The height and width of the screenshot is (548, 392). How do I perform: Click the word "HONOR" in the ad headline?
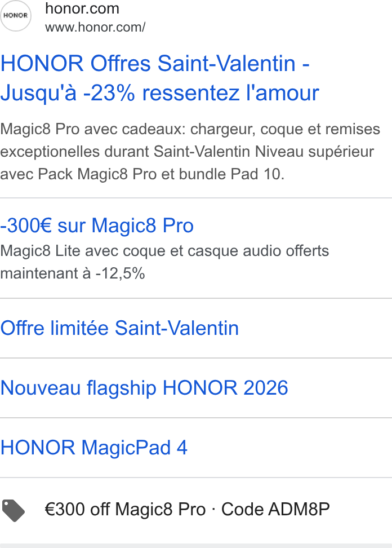[42, 64]
